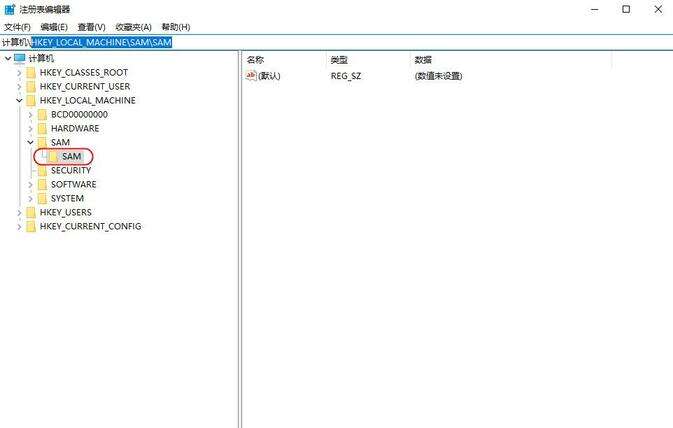Collapse the parent SAM key arrow
Image resolution: width=673 pixels, height=428 pixels.
point(30,143)
